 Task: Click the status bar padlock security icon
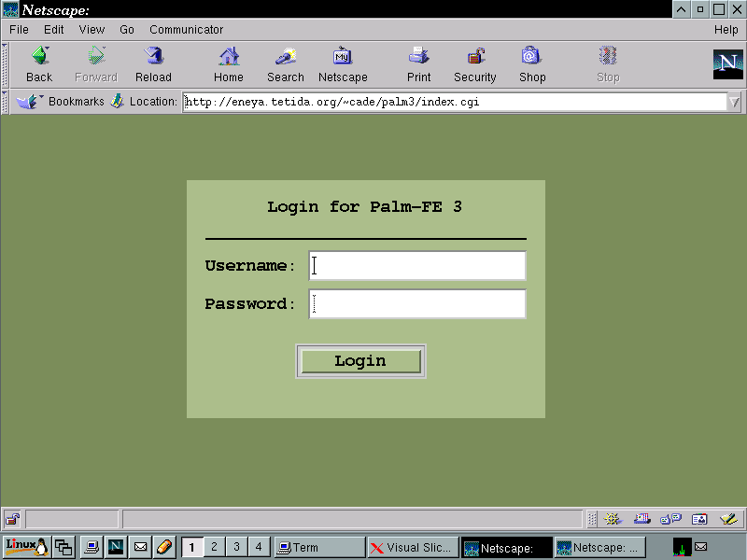13,519
